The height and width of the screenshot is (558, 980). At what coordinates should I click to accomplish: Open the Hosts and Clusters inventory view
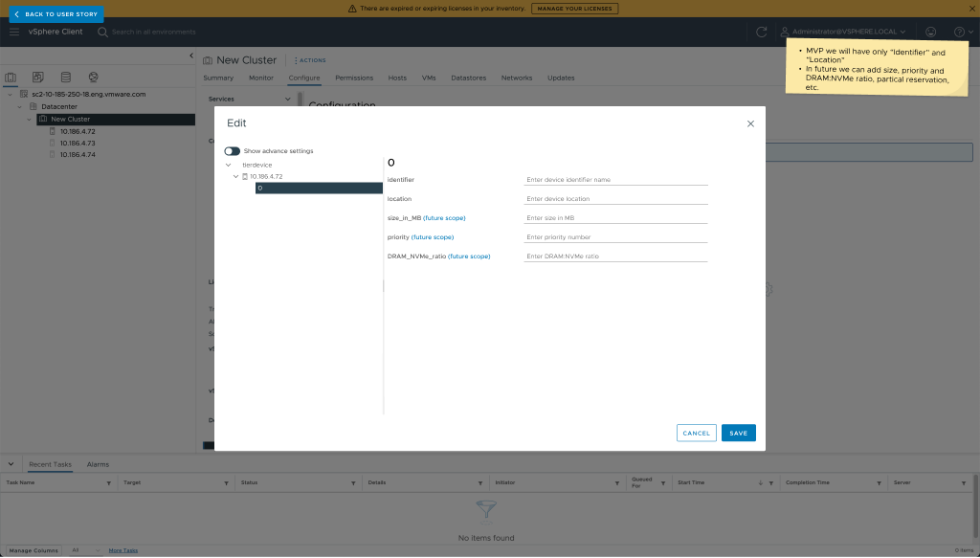[x=11, y=77]
